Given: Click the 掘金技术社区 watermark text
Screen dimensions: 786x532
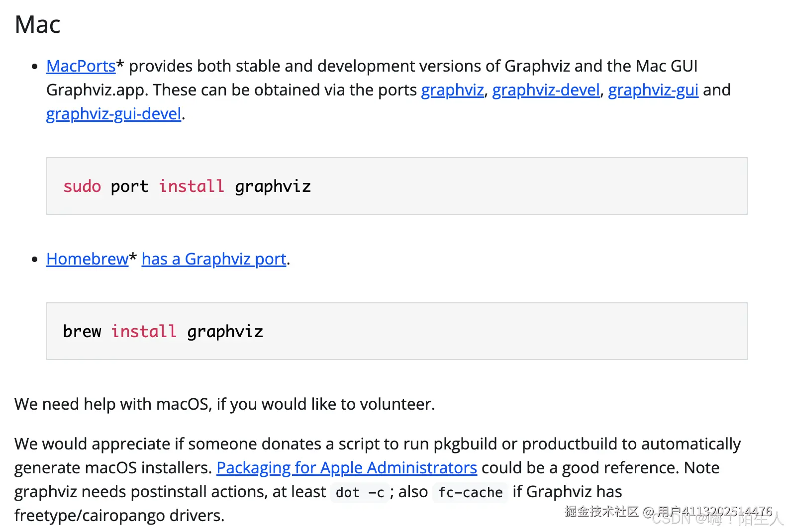Looking at the screenshot, I should pyautogui.click(x=601, y=511).
